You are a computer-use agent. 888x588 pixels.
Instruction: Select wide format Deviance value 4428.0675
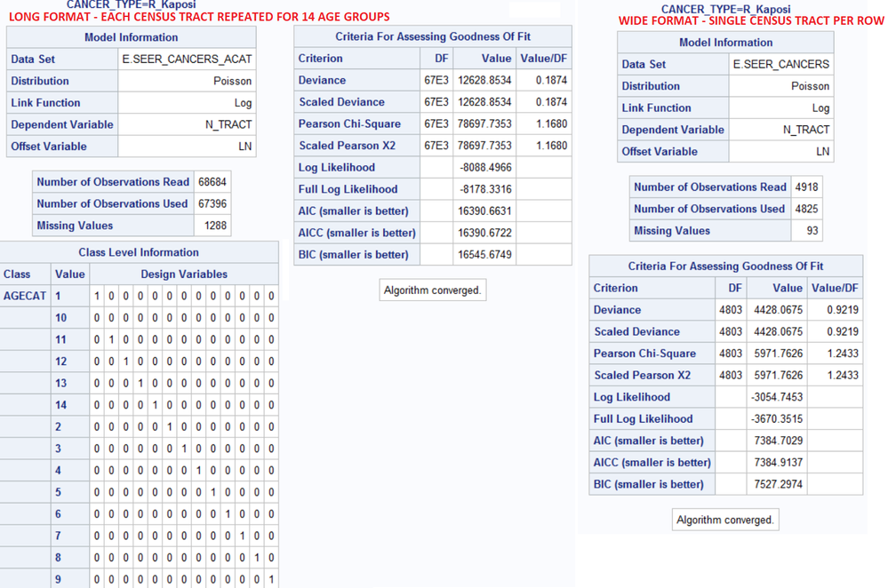click(778, 310)
